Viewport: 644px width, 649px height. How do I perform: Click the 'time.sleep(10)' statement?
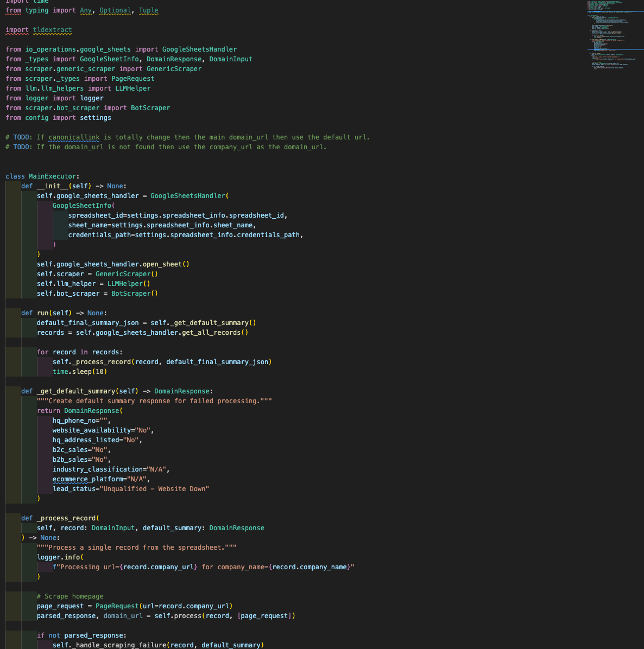click(x=80, y=372)
